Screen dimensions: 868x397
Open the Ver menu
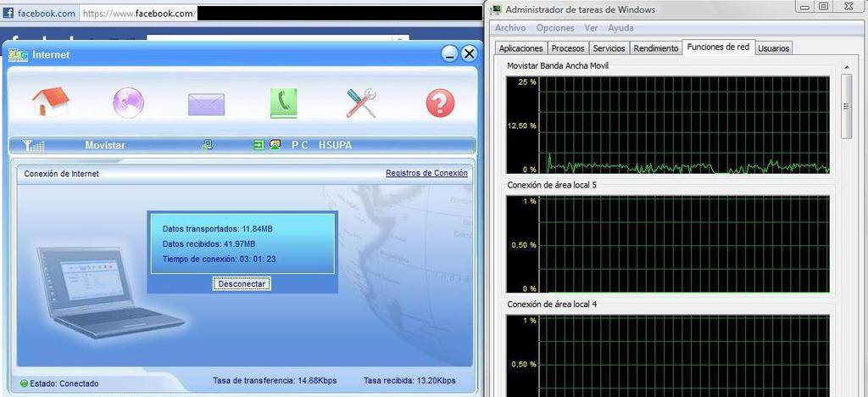(591, 28)
